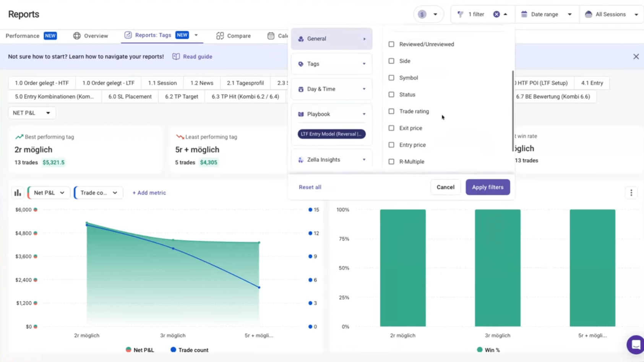This screenshot has height=362, width=644.
Task: Tick the Trade rating checkbox
Action: [391, 112]
